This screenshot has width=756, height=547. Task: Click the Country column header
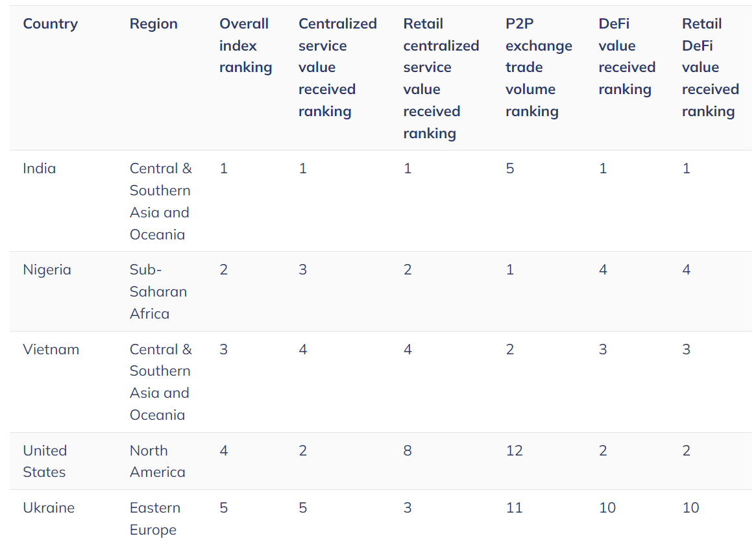click(50, 24)
